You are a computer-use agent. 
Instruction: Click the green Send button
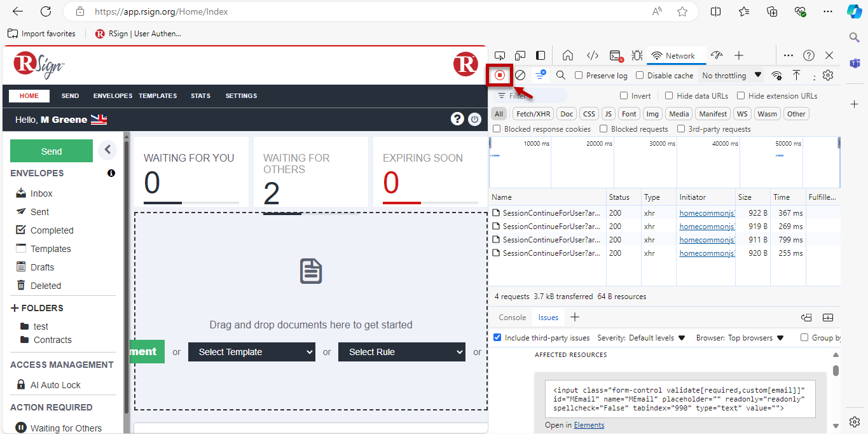click(52, 151)
